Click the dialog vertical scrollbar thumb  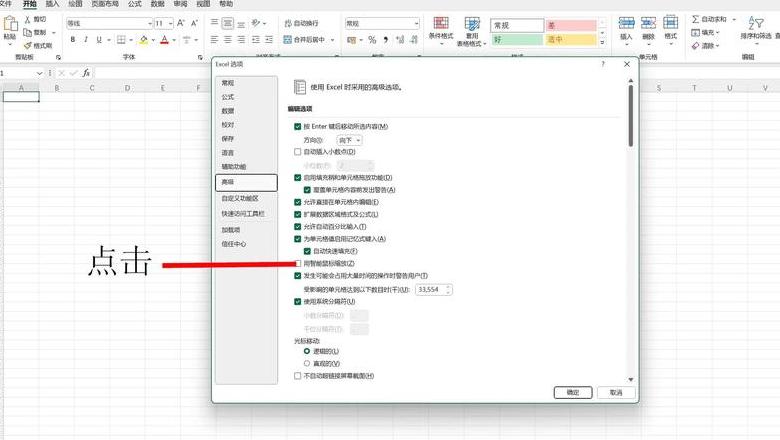tap(631, 115)
